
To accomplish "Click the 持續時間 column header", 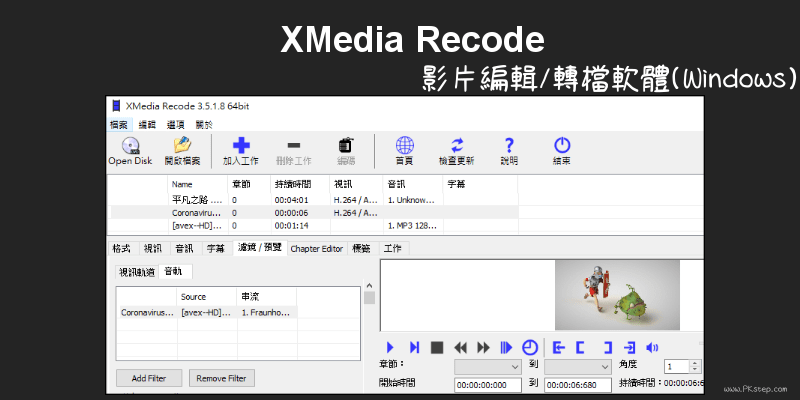I will click(301, 184).
